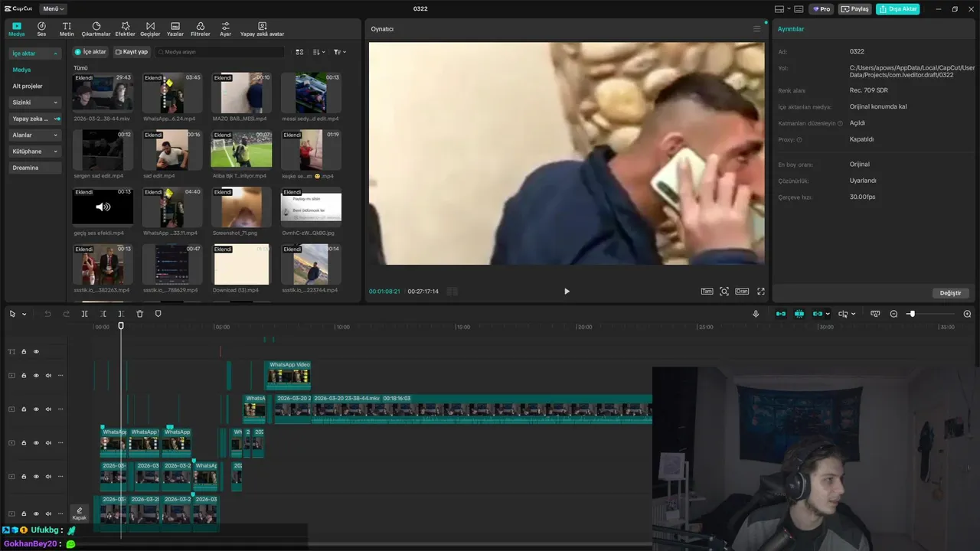Screen dimensions: 980x551
Task: Open Alt projeler in sidebar
Action: tap(28, 86)
